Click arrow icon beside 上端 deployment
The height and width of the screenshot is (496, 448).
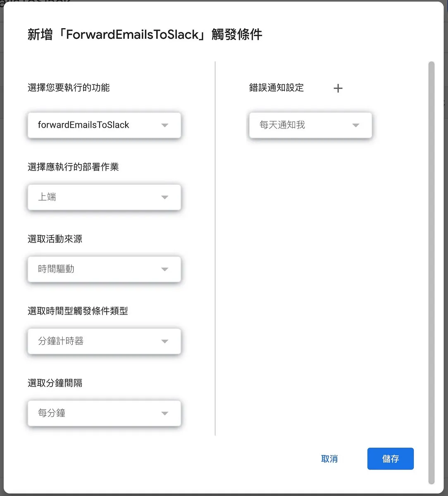pyautogui.click(x=164, y=197)
